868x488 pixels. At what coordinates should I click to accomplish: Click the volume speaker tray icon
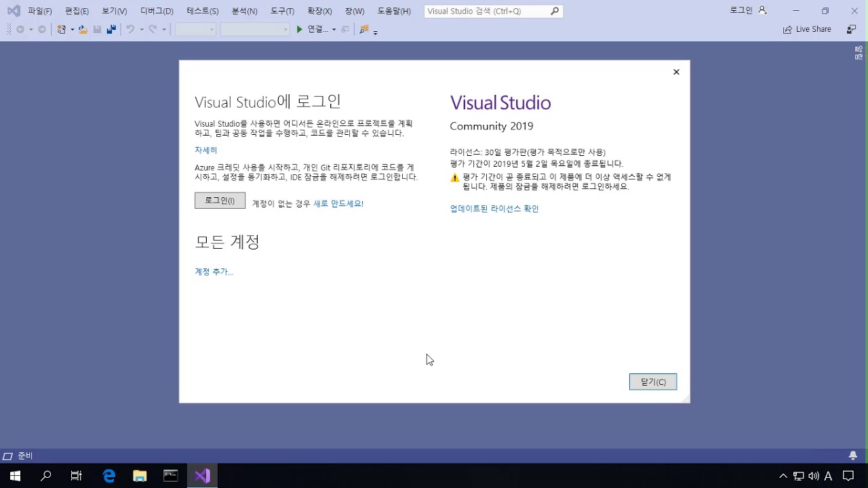[814, 476]
